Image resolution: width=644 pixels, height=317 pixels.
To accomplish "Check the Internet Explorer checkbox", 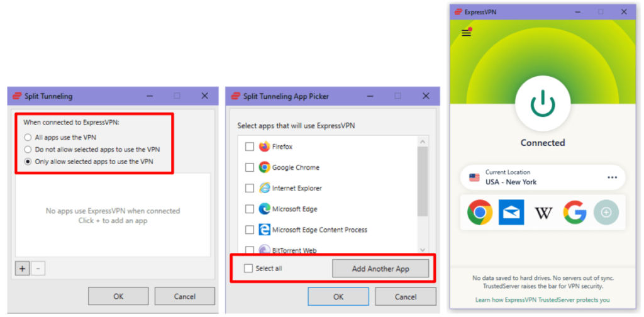I will pyautogui.click(x=249, y=188).
